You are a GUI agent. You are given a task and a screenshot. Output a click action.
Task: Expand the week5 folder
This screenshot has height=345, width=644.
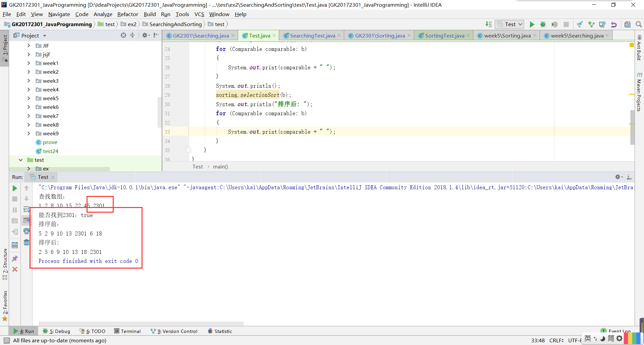pos(29,98)
